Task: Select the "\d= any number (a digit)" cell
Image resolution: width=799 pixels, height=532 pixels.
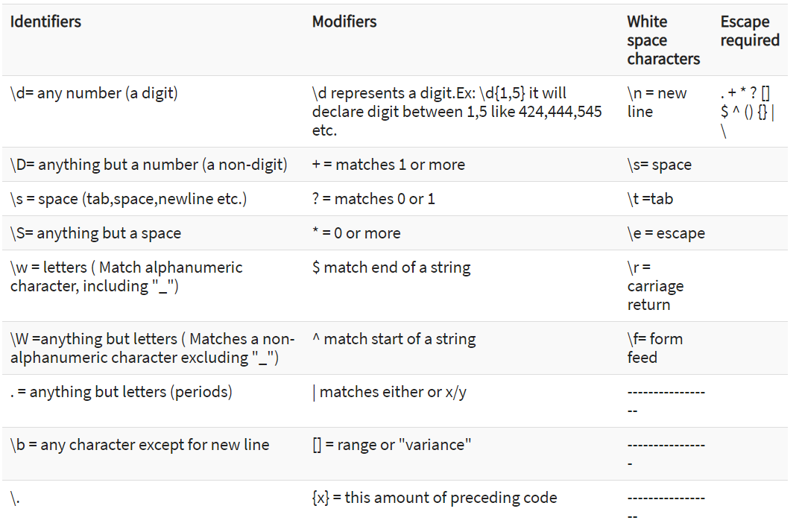Action: (x=94, y=93)
